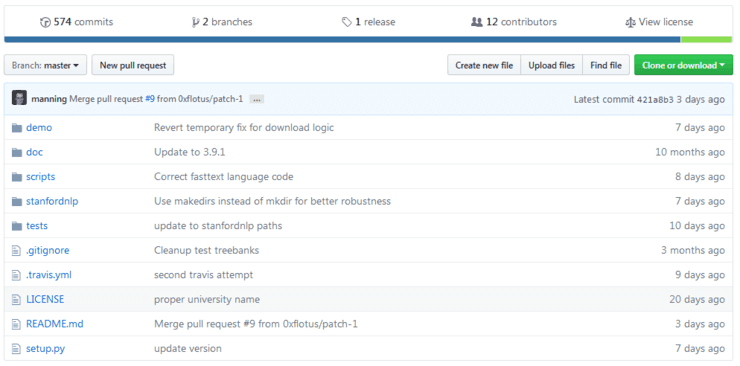
Task: Click 'Correct fasttext language code' commit message
Action: 224,177
